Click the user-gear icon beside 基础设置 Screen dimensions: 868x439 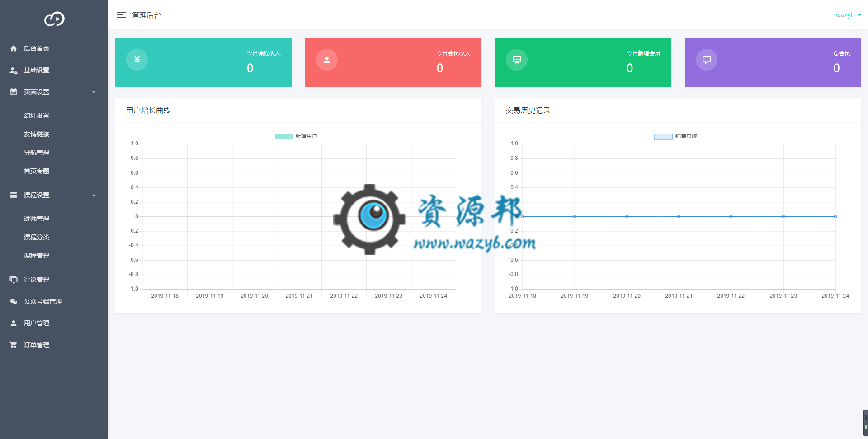pyautogui.click(x=14, y=70)
